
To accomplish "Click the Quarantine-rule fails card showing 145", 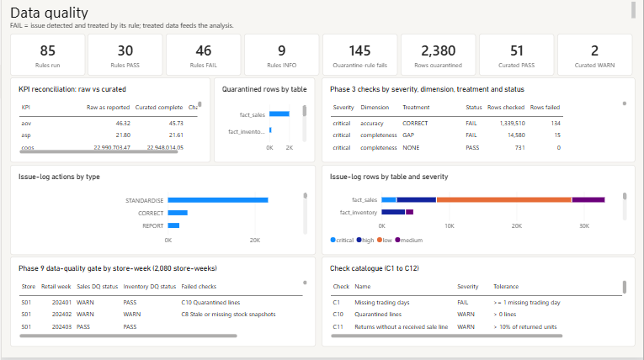I will tap(359, 55).
